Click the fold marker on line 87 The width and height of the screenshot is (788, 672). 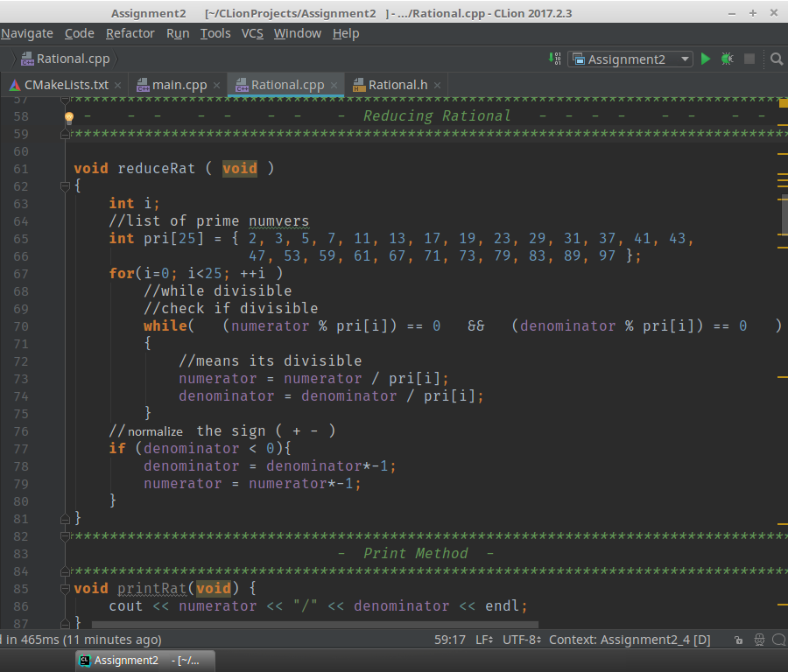(65, 624)
